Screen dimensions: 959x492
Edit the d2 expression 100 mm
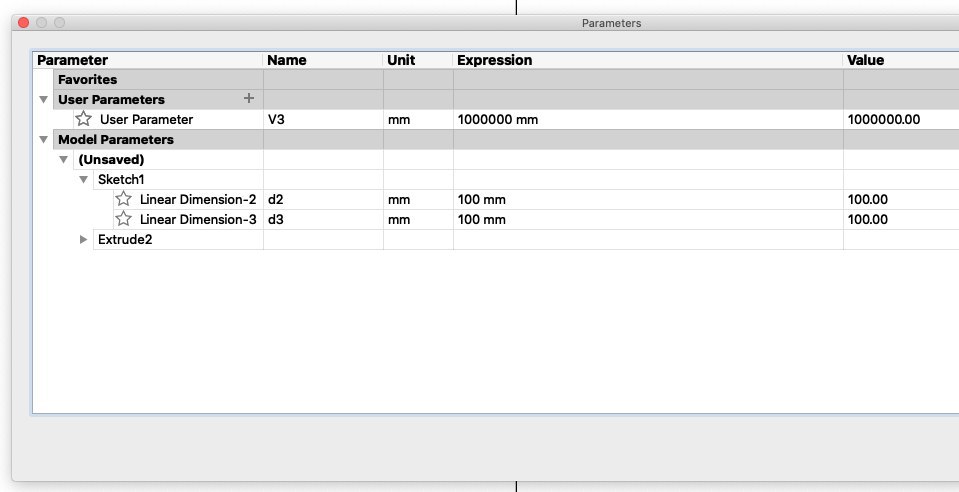(648, 199)
